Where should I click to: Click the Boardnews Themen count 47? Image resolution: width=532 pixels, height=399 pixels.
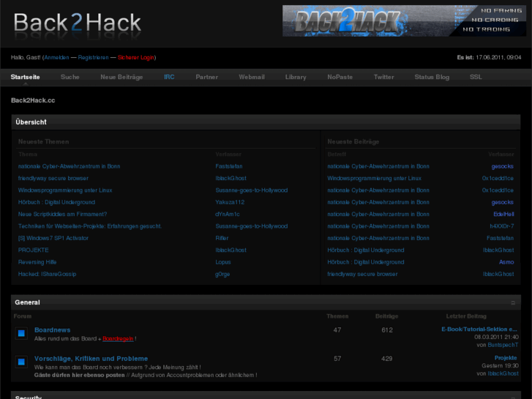[x=337, y=330]
